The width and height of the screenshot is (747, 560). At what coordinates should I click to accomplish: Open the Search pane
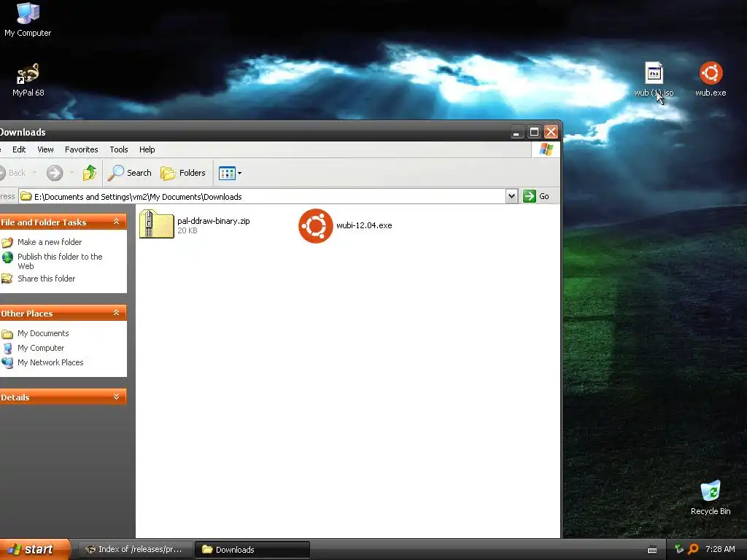(129, 173)
